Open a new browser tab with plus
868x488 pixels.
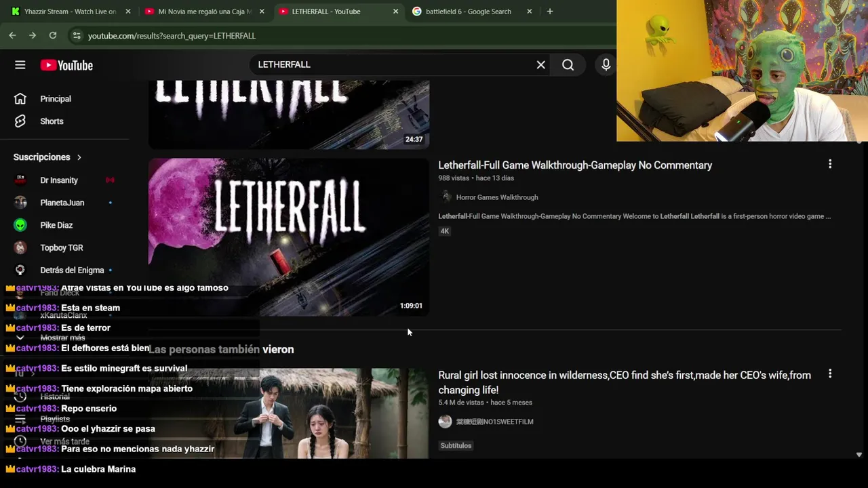(x=550, y=12)
